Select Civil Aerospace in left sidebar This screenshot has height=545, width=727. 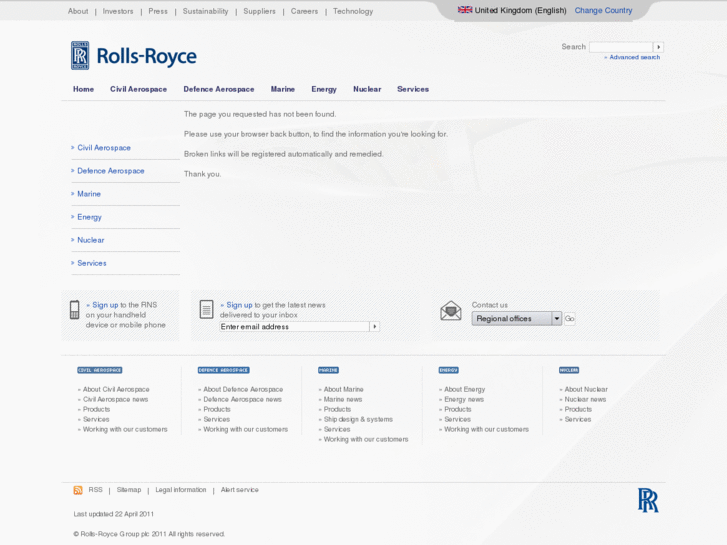[x=104, y=147]
